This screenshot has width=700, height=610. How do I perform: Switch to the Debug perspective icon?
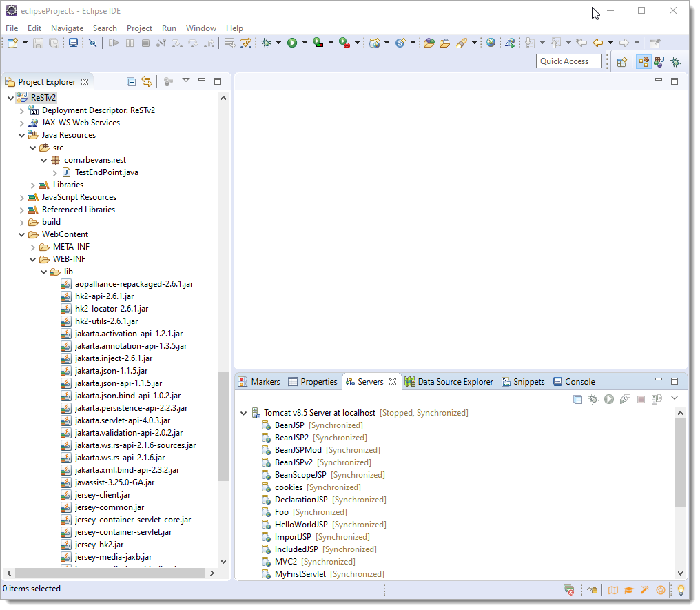tap(675, 62)
